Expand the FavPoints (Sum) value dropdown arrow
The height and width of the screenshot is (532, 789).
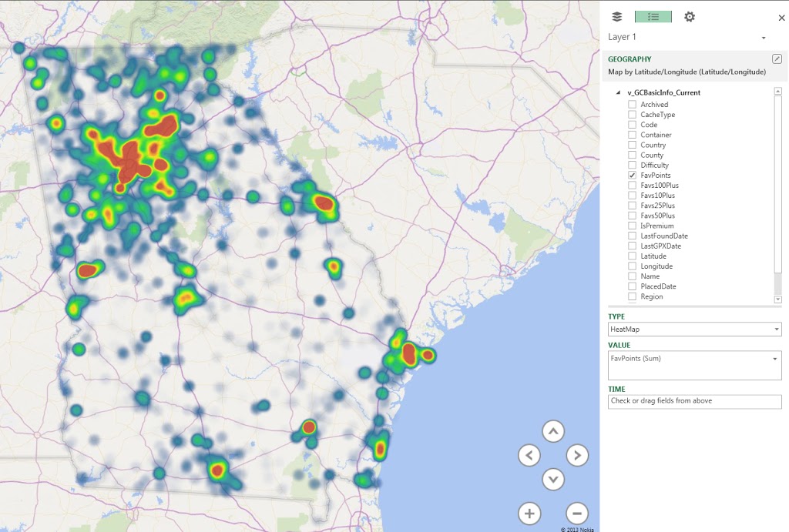(x=775, y=359)
